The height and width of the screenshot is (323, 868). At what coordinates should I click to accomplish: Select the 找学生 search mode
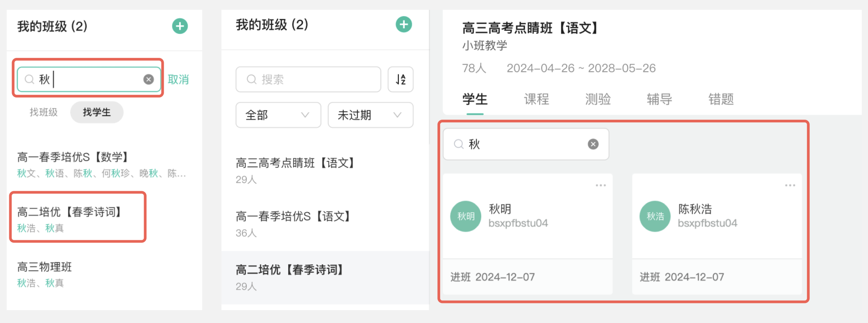click(x=96, y=112)
